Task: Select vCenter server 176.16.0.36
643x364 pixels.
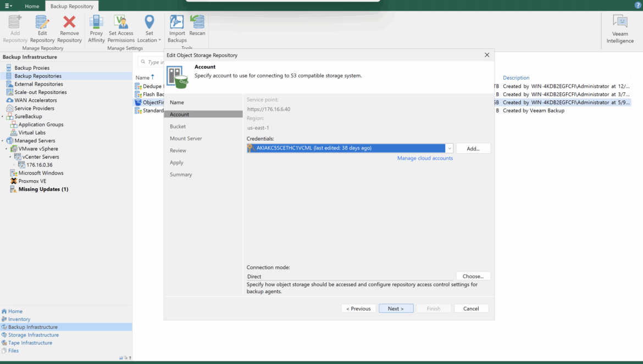Action: point(40,165)
